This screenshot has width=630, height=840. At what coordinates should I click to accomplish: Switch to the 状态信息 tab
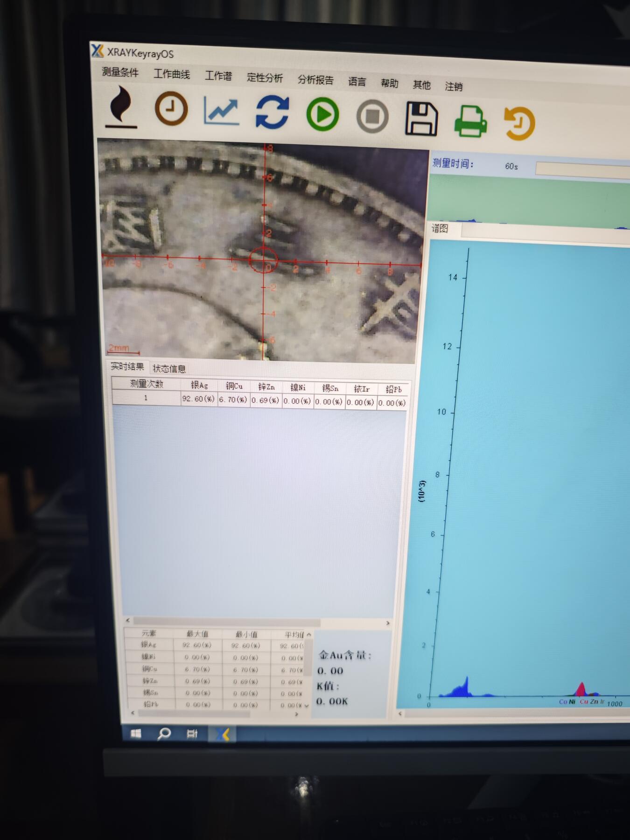point(169,369)
